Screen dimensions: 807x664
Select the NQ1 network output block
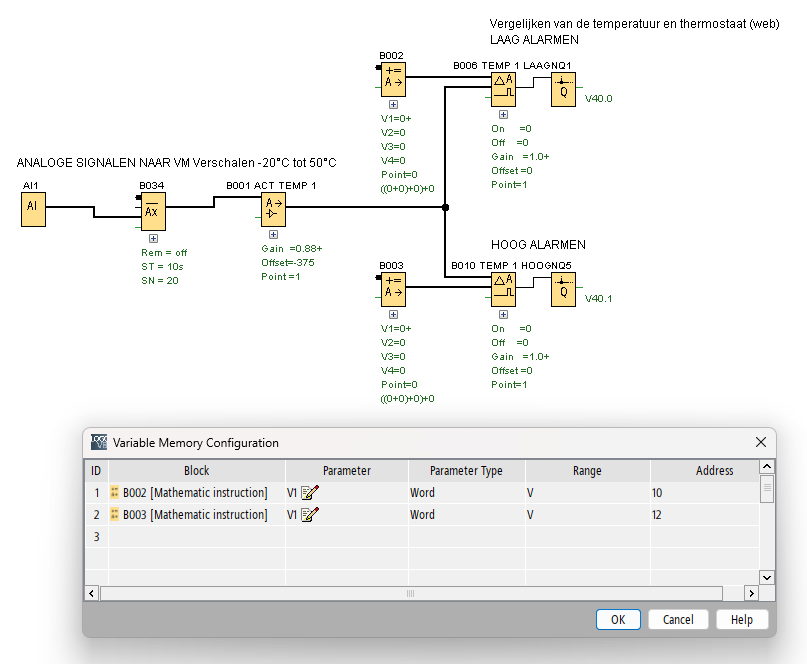(563, 90)
